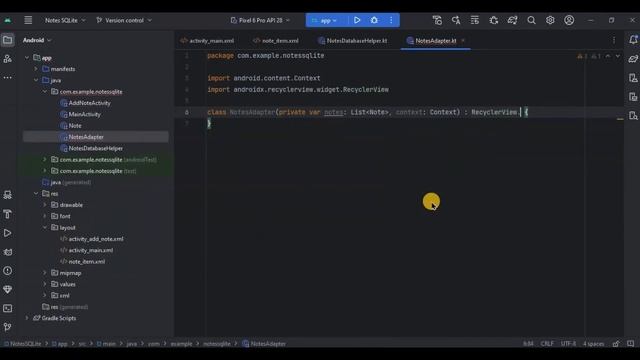Open the Version Control tool window
Image resolution: width=640 pixels, height=360 pixels.
pos(7,327)
